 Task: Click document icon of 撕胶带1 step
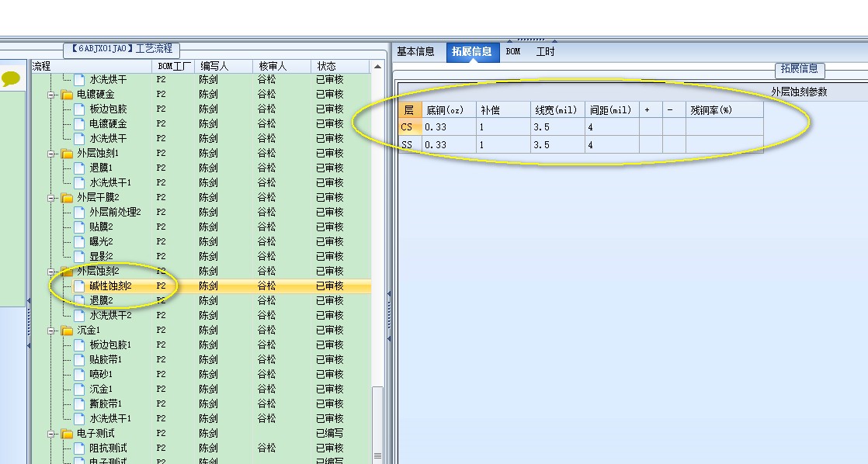pos(80,403)
